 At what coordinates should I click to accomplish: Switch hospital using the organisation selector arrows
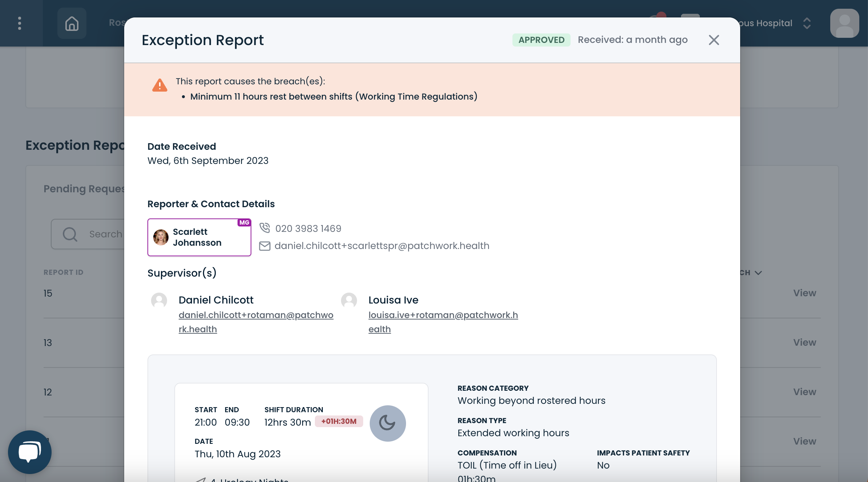[807, 23]
